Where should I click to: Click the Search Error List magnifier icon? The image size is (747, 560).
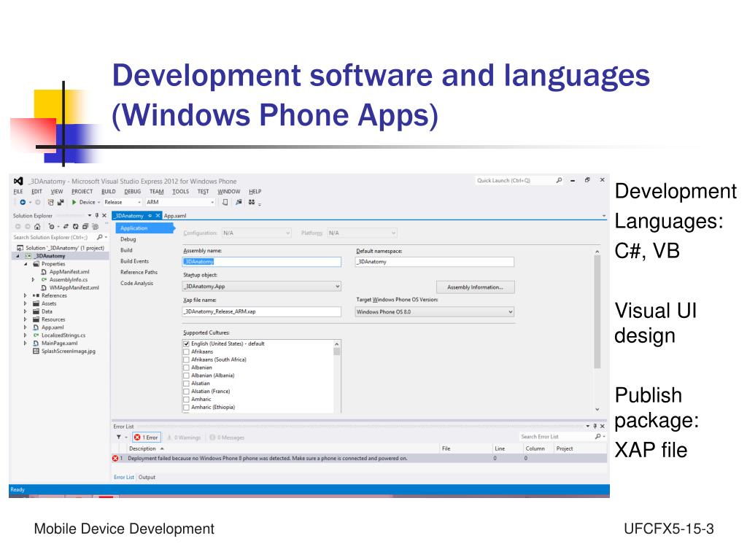(598, 437)
